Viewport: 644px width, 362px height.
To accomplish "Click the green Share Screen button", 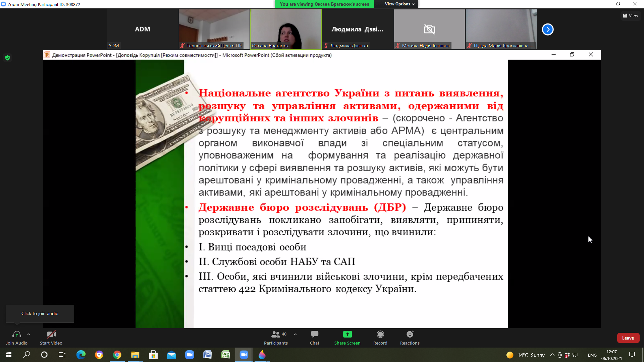I will click(x=347, y=338).
